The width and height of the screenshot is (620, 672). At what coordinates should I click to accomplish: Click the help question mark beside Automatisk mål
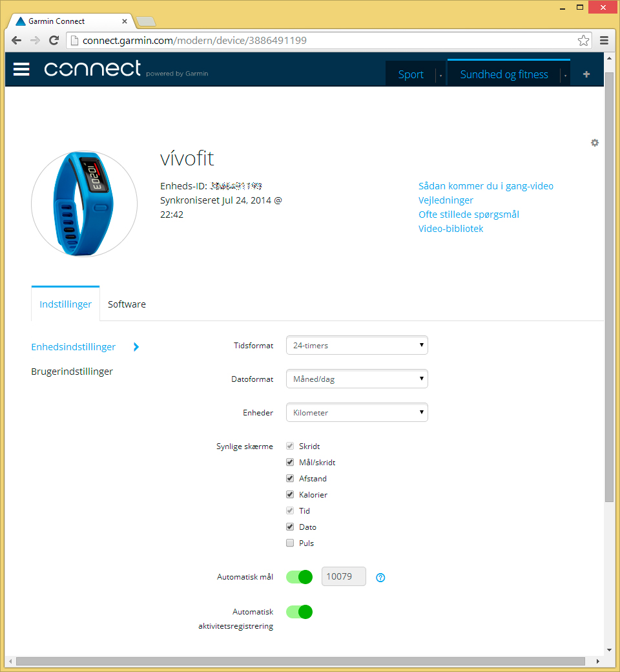click(380, 578)
